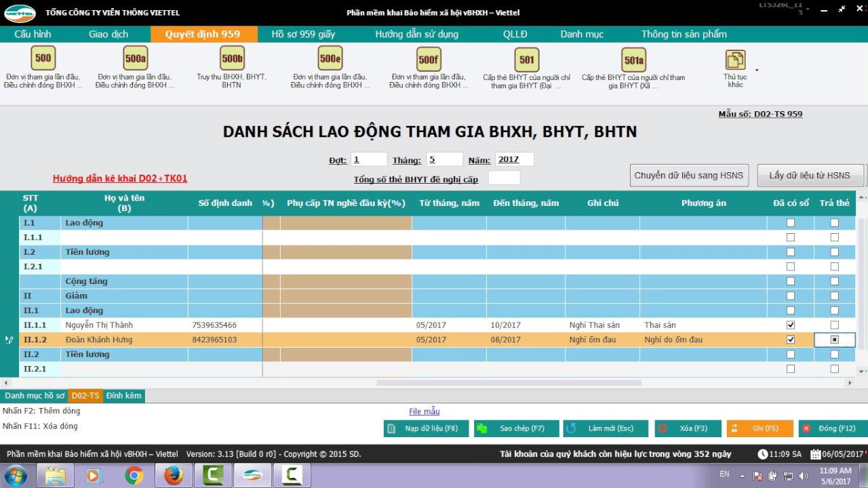Launch Google Chrome from taskbar

(134, 476)
